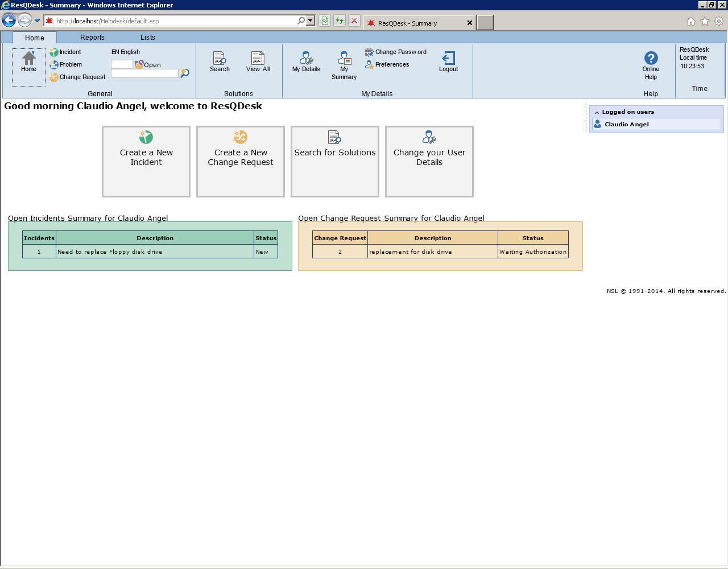
Task: Expand the address bar dropdown arrow
Action: 311,21
